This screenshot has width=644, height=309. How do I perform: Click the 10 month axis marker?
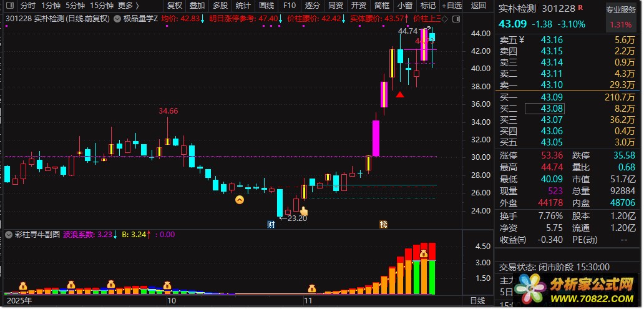click(172, 300)
